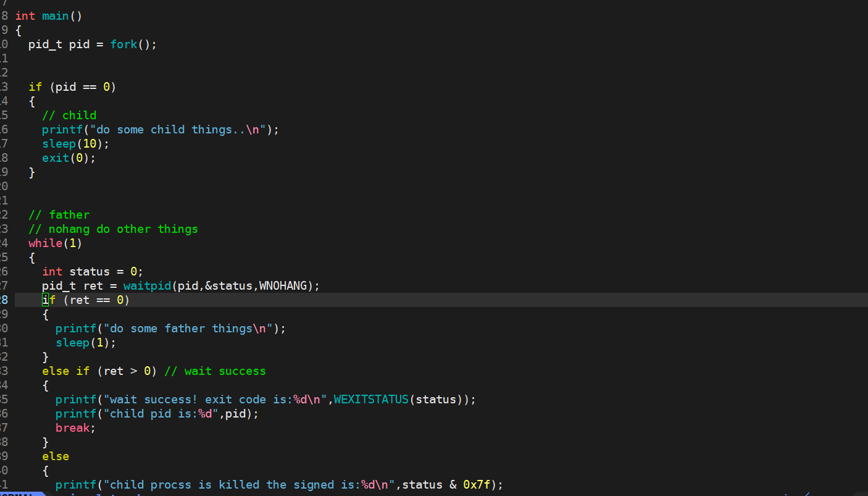868x496 pixels.
Task: Click the 'exit(0);' statement
Action: [69, 158]
